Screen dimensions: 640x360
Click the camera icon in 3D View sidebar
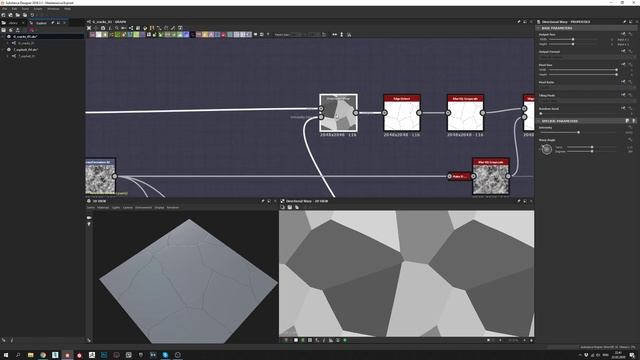89,218
